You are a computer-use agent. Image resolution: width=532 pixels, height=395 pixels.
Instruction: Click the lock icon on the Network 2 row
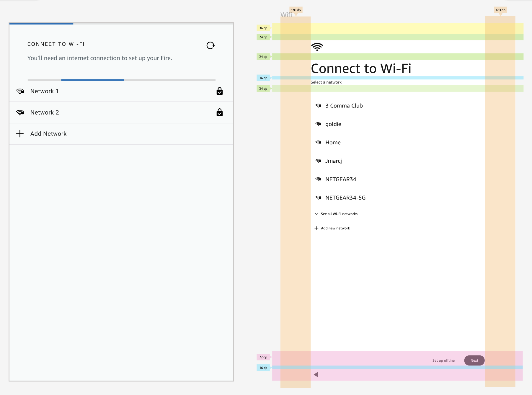[220, 112]
